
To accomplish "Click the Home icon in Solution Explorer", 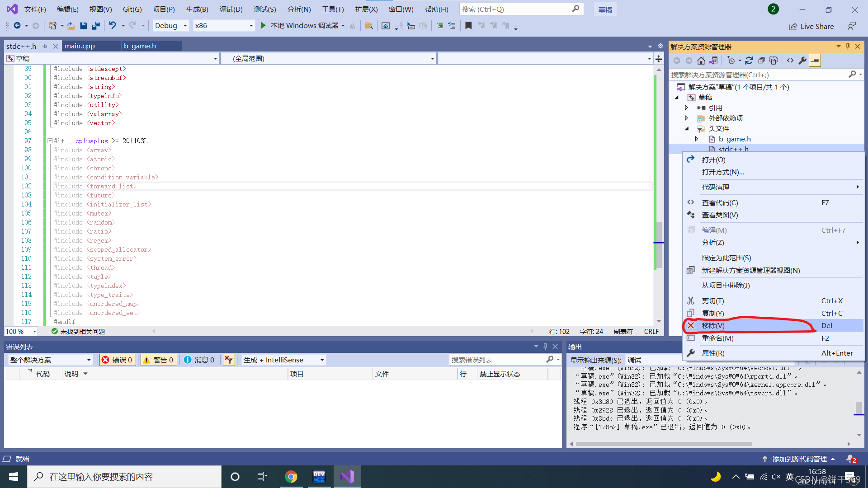I will (x=701, y=61).
